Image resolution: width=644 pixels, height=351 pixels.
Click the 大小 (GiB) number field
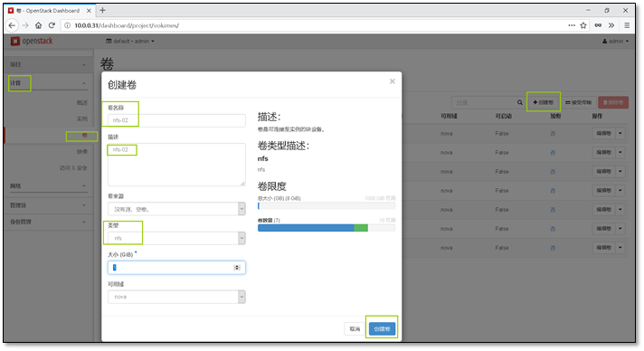pos(176,268)
